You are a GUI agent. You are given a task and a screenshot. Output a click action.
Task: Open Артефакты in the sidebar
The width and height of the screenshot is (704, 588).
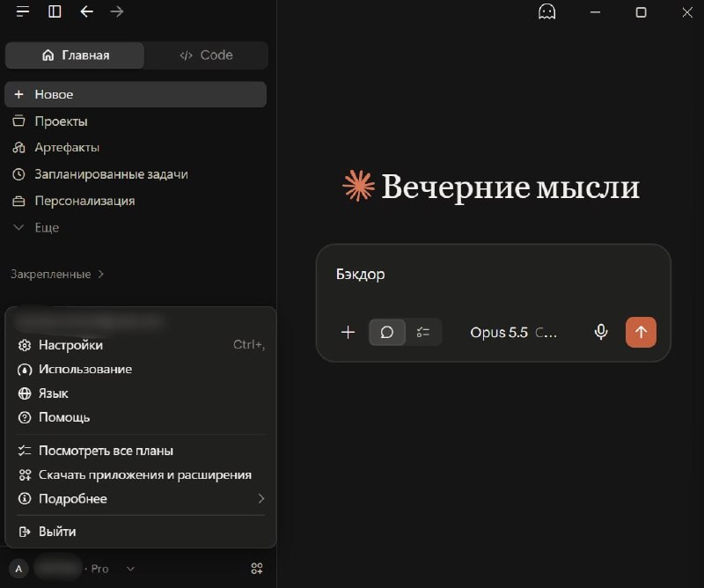[136, 147]
